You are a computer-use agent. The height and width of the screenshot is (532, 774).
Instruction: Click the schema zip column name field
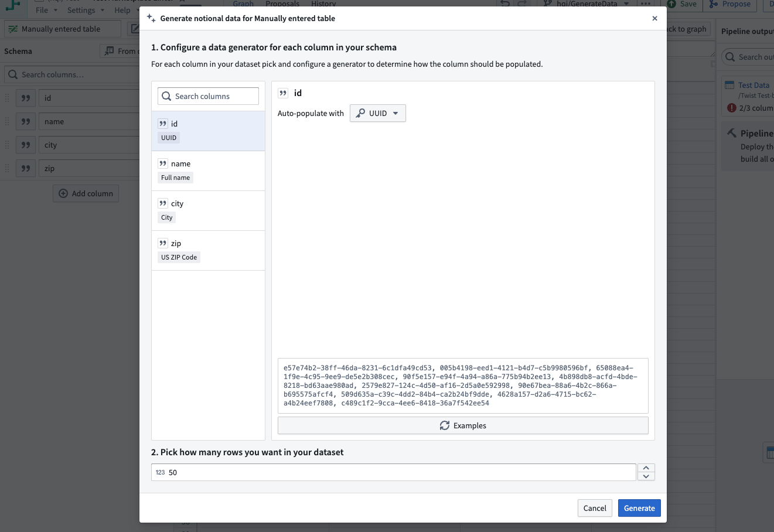(89, 168)
